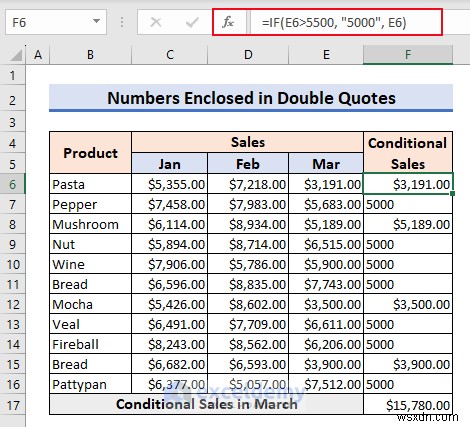
Task: Select row 17 header
Action: click(x=13, y=405)
